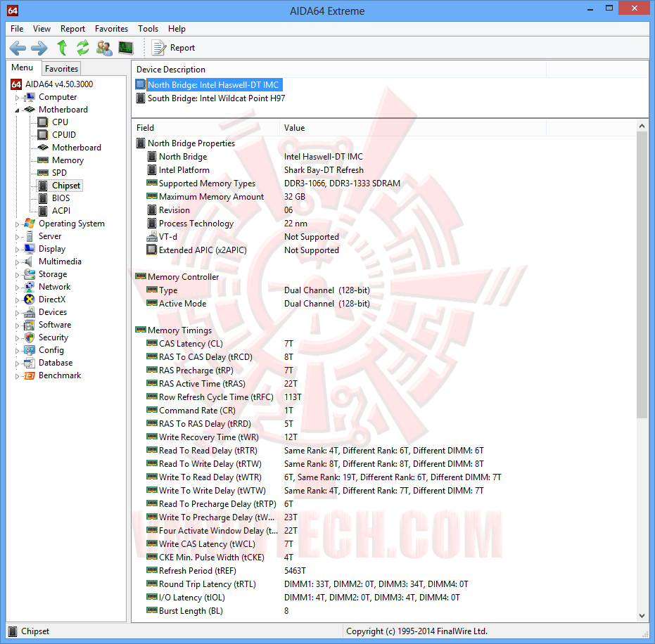Click the Back arrow toolbar icon

tap(18, 48)
